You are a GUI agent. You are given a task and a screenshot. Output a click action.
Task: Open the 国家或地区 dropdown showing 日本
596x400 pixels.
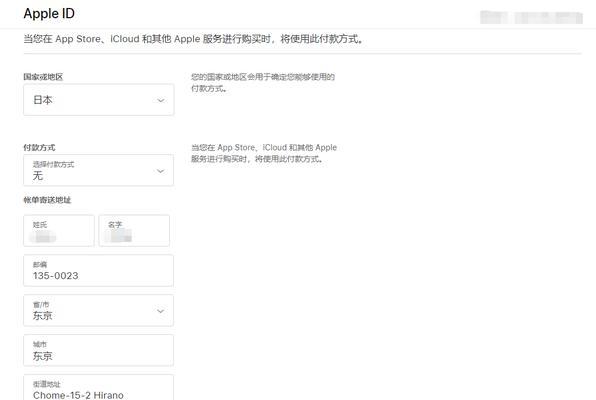tap(99, 100)
